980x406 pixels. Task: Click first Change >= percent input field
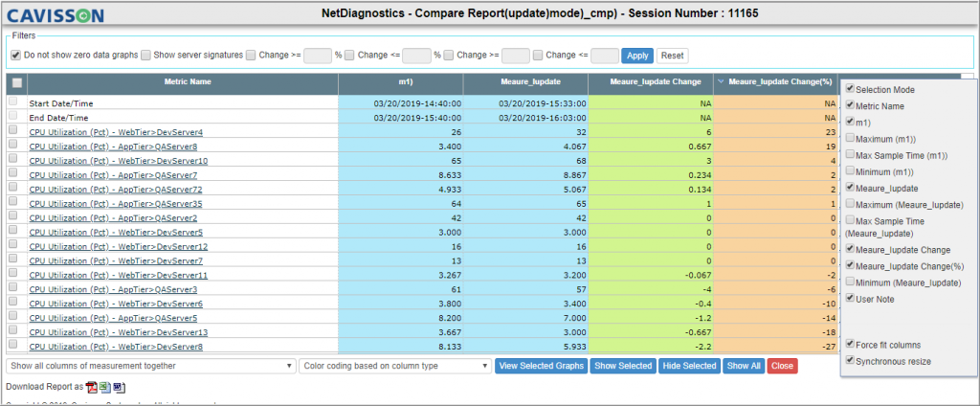pyautogui.click(x=317, y=56)
